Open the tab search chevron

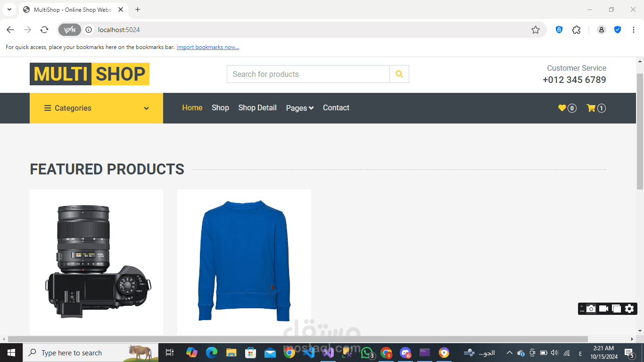(9, 9)
